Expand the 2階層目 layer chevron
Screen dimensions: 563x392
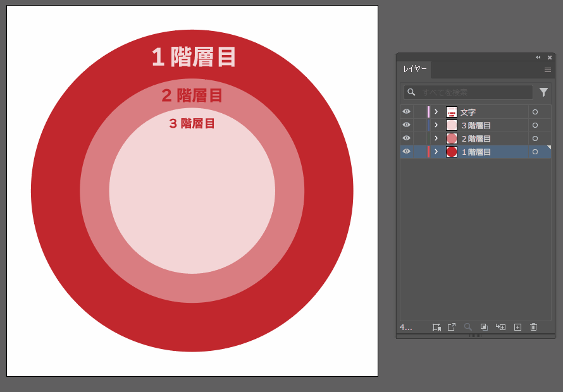point(436,138)
